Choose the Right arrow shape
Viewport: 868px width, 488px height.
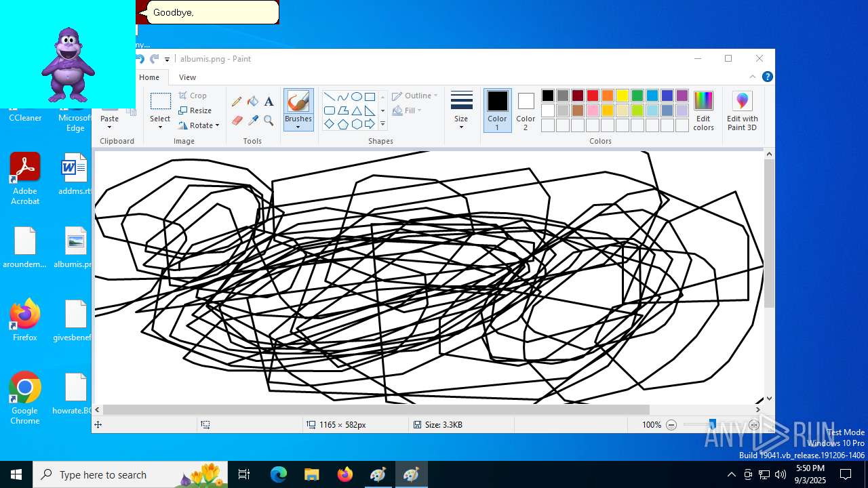click(x=370, y=124)
